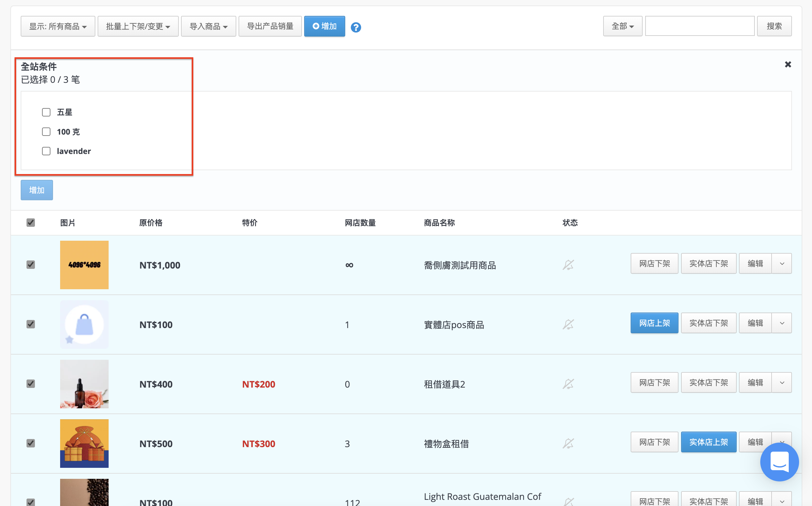Expand the 编辑 arrow for 租借道具2
This screenshot has width=812, height=506.
(782, 383)
